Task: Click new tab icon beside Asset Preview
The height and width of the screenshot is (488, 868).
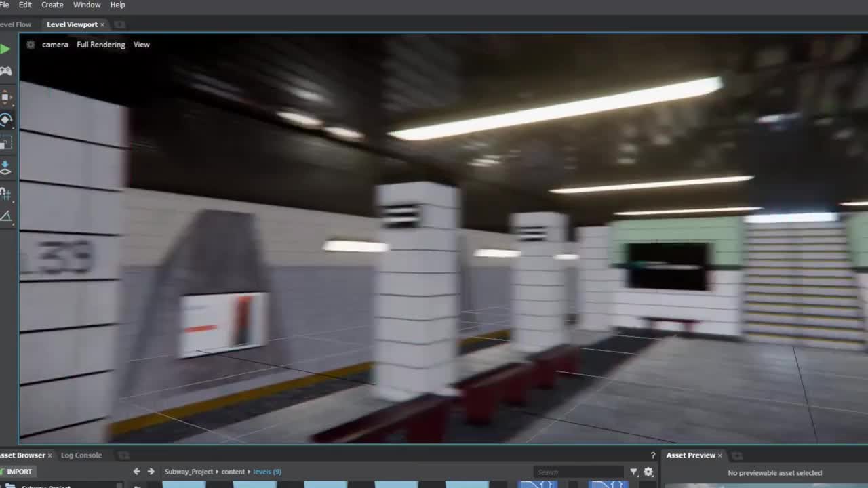Action: coord(737,455)
